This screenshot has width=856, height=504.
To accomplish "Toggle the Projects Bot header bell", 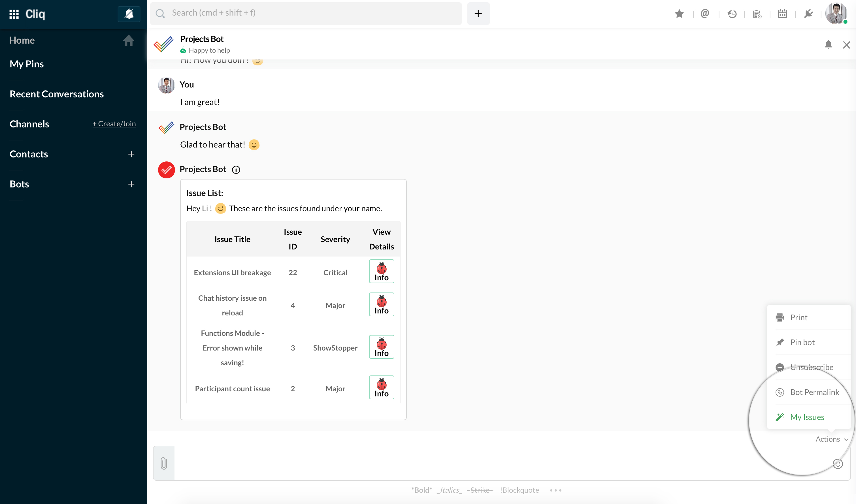I will [828, 45].
